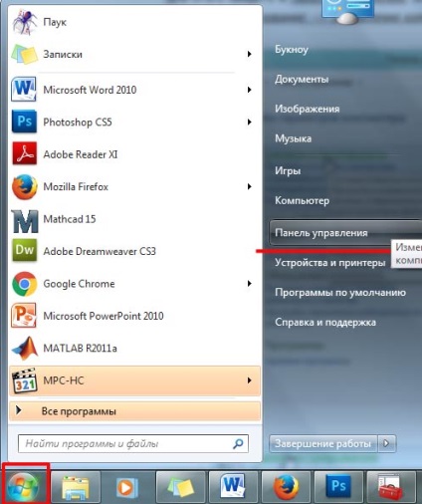Open Windows Media Player from taskbar
Viewport: 422px width, 504px height.
click(127, 487)
